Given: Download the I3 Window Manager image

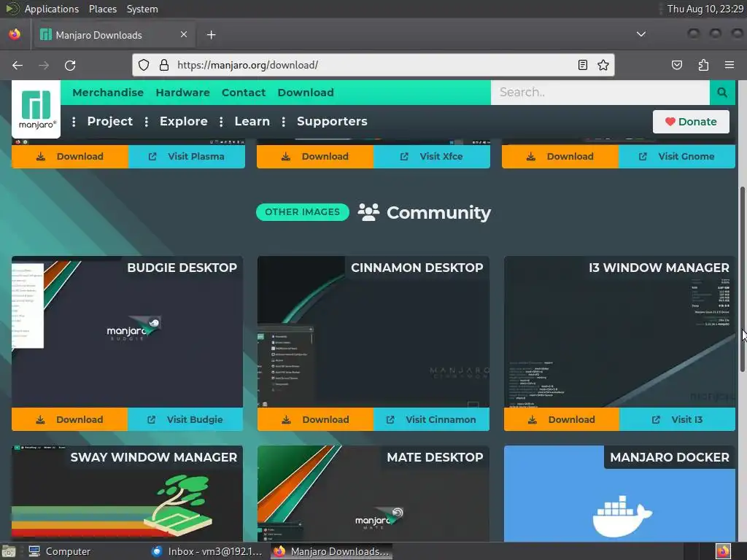Looking at the screenshot, I should (562, 419).
